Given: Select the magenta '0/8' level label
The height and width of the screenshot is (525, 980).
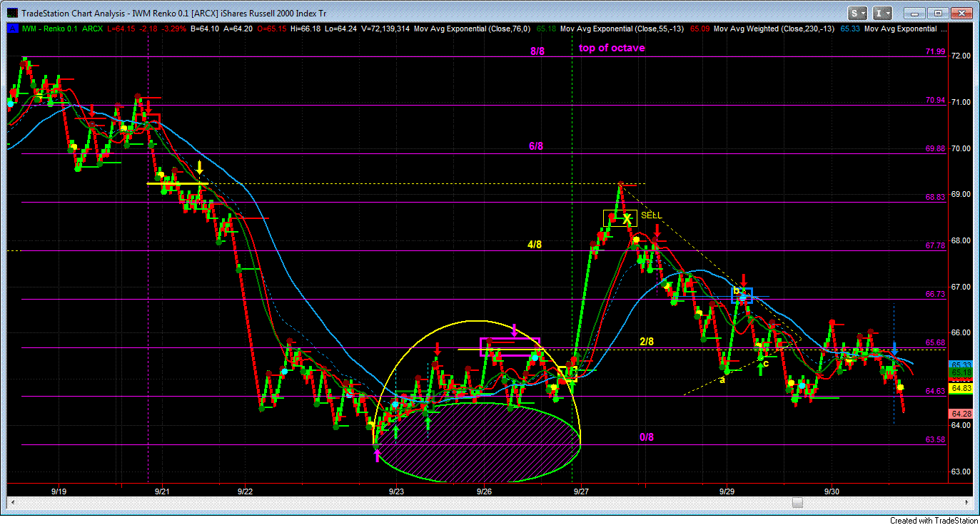Looking at the screenshot, I should (x=647, y=437).
